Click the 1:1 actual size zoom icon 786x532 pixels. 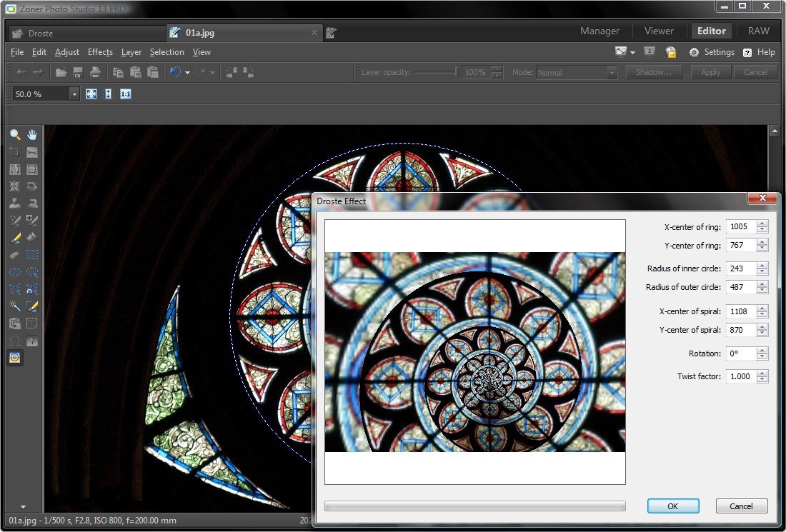pyautogui.click(x=126, y=94)
